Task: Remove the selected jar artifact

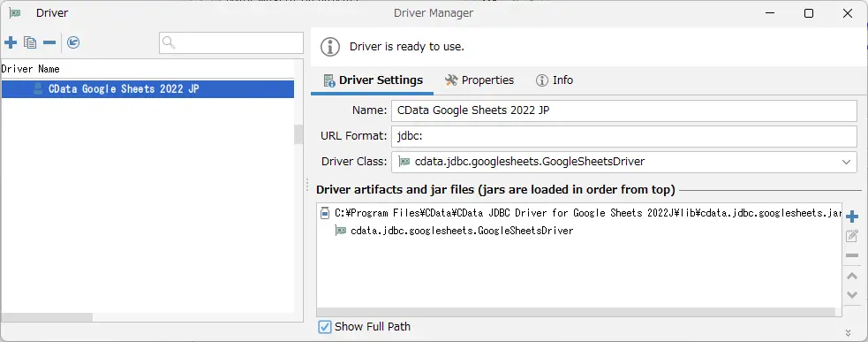Action: click(x=852, y=255)
